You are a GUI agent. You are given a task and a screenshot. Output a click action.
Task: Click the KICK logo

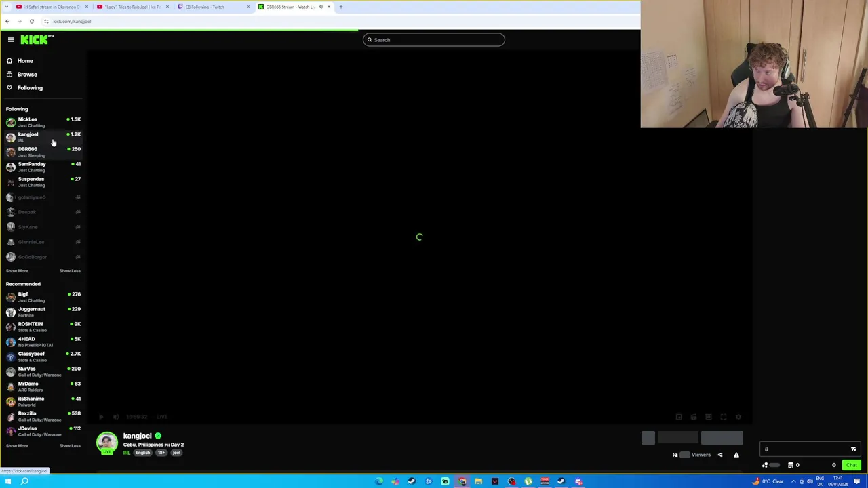point(36,40)
